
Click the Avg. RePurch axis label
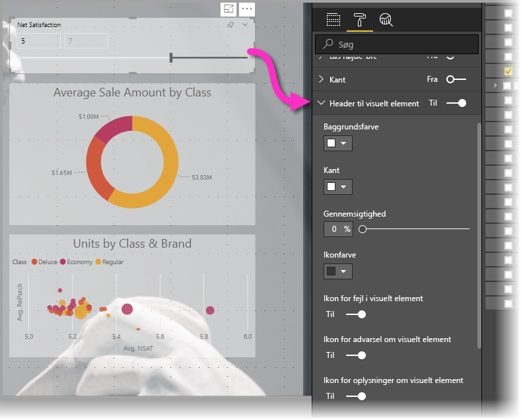20,302
